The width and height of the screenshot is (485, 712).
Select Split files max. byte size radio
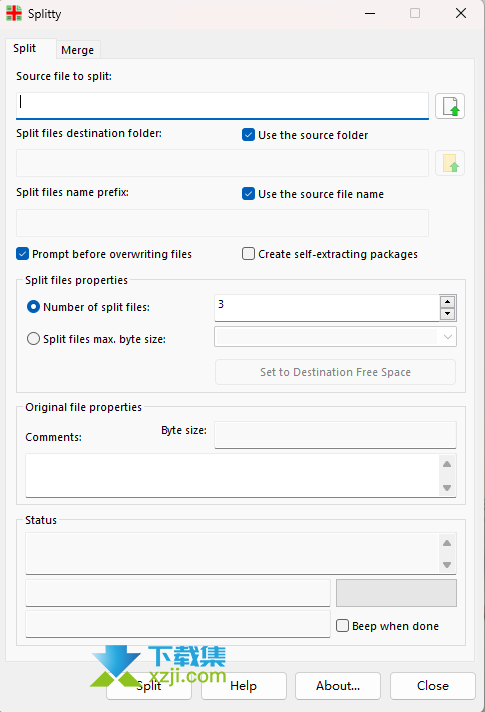[33, 339]
